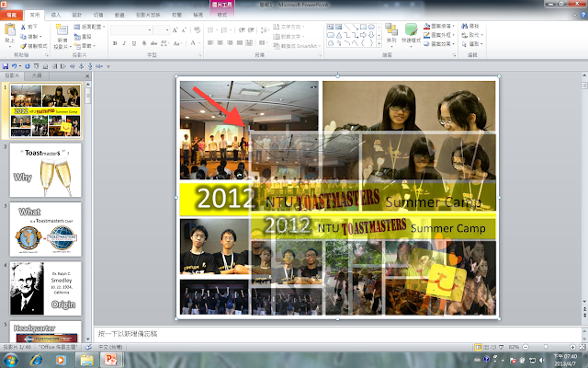
Task: Adjust the zoom slider handle
Action: point(546,347)
